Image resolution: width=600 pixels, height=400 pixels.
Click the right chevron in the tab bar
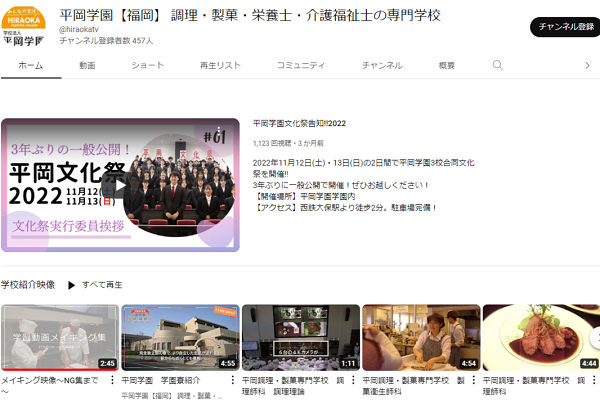pos(587,65)
